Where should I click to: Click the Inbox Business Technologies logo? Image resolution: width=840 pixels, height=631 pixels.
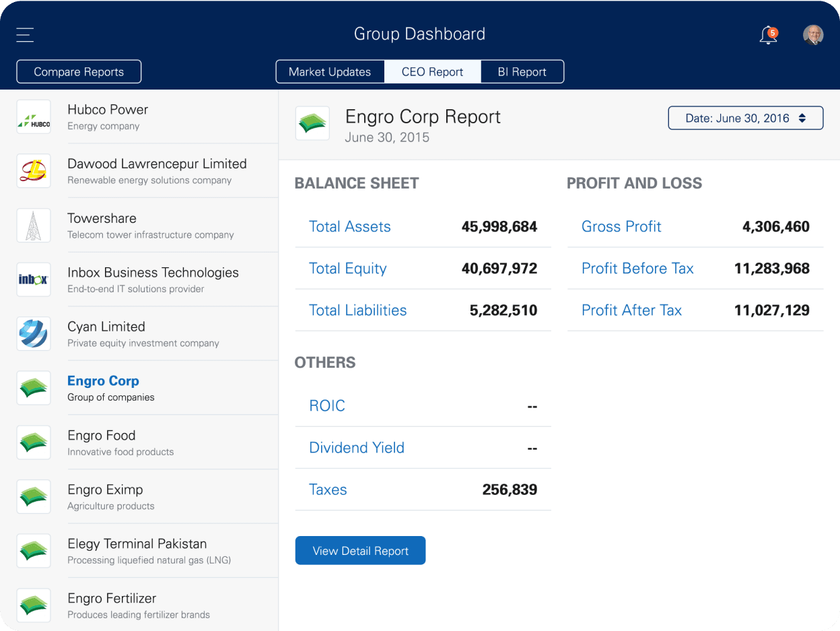[34, 279]
